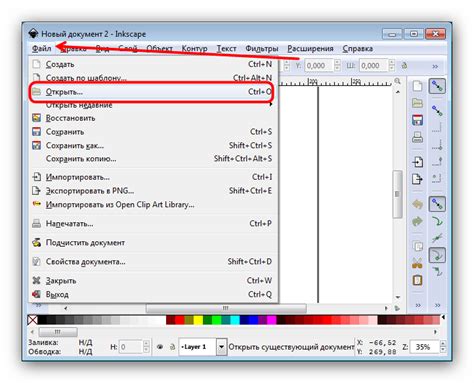Click the Y coordinate stepper arrows

[x=337, y=65]
